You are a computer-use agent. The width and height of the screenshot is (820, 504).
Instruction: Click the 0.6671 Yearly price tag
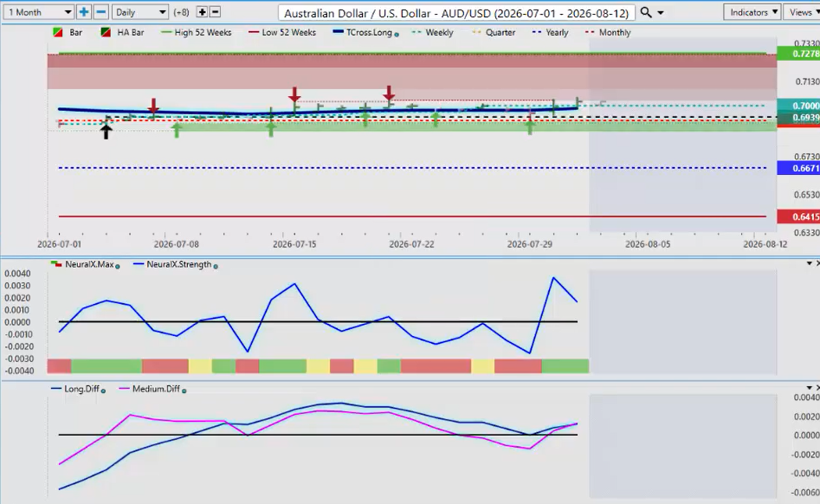coord(798,168)
